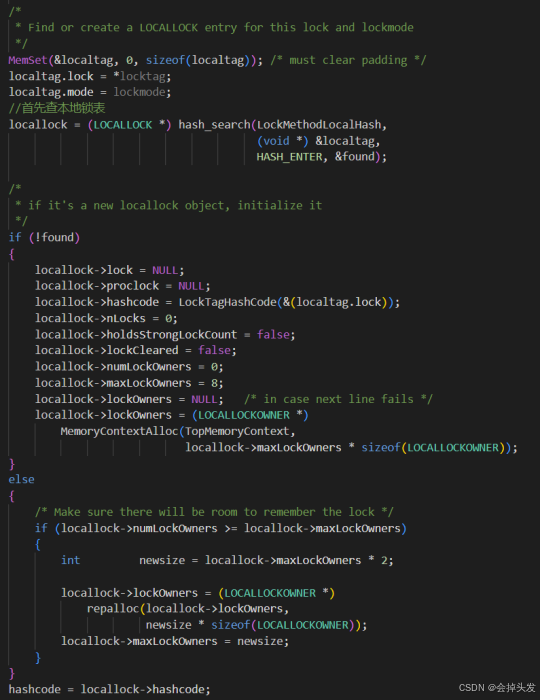Select the line "locallock->nLocks = 0;"

pyautogui.click(x=106, y=318)
